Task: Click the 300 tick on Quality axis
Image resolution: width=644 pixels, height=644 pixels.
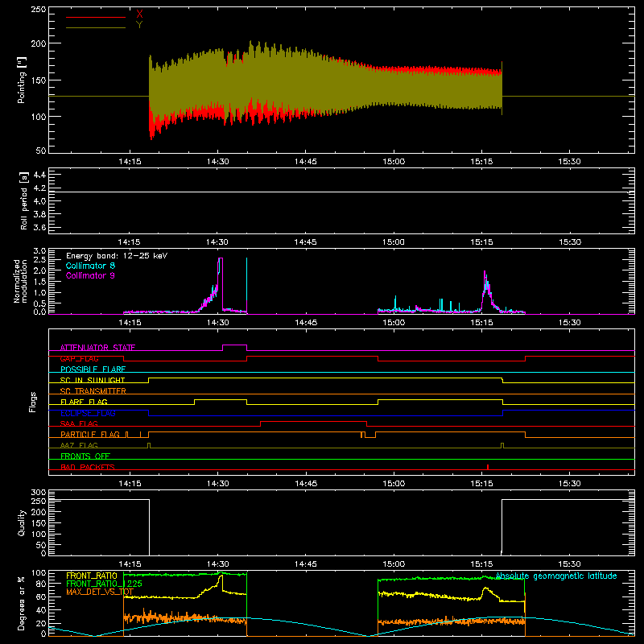Action: click(39, 493)
